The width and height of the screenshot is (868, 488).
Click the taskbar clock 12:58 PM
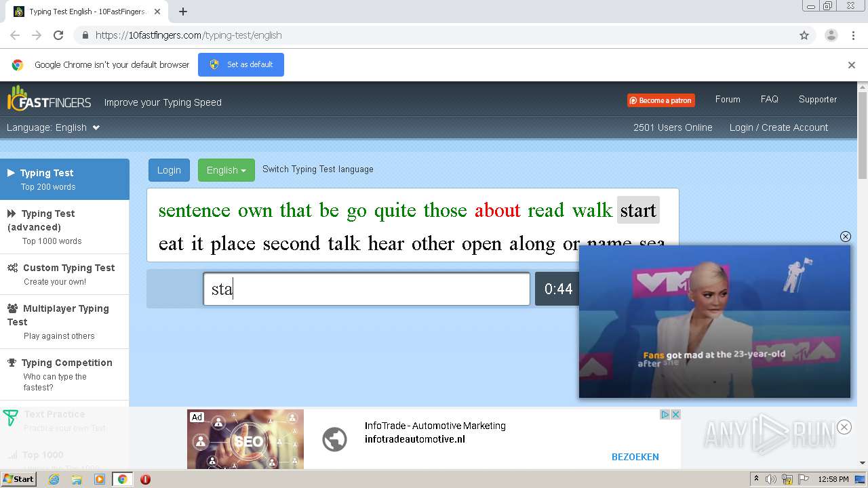click(833, 479)
